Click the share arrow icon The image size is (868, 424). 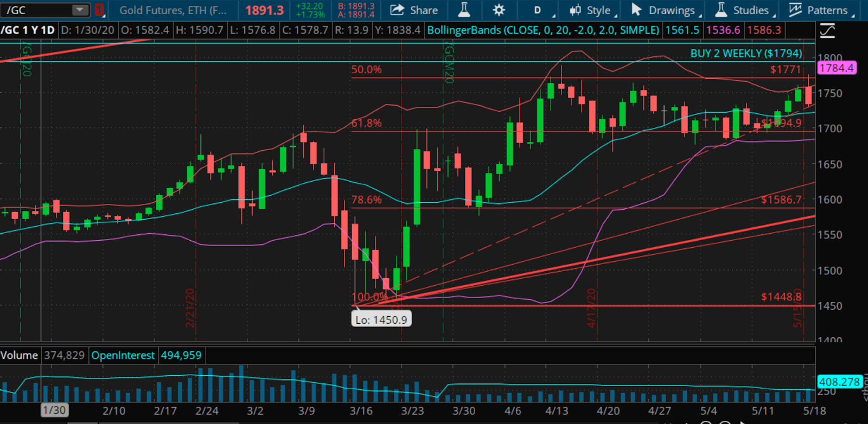tap(397, 10)
